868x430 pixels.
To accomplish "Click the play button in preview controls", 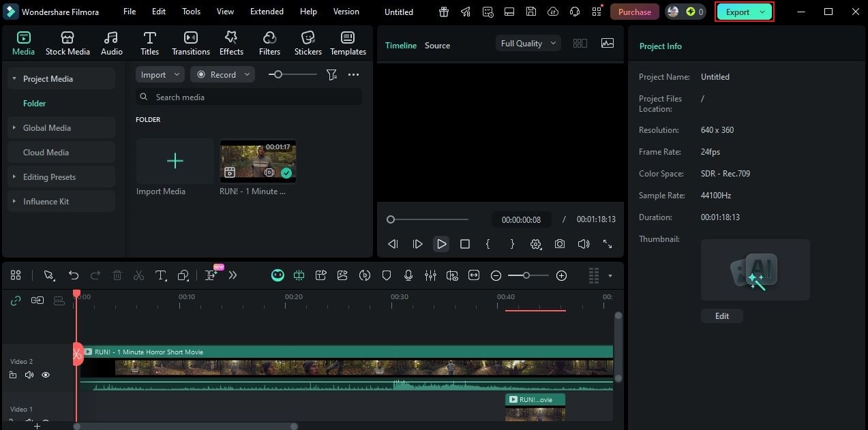I will [x=441, y=244].
